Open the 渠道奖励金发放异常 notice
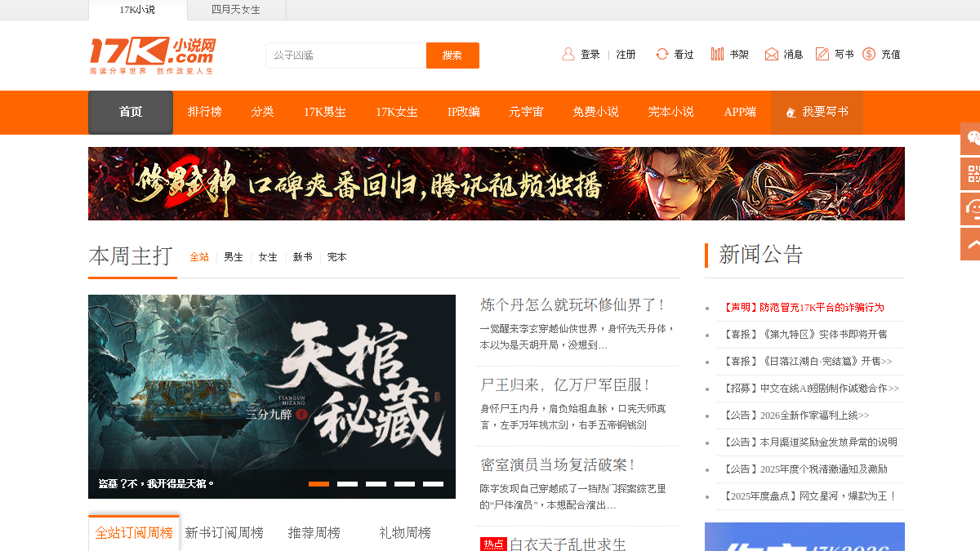This screenshot has height=551, width=980. click(x=808, y=442)
